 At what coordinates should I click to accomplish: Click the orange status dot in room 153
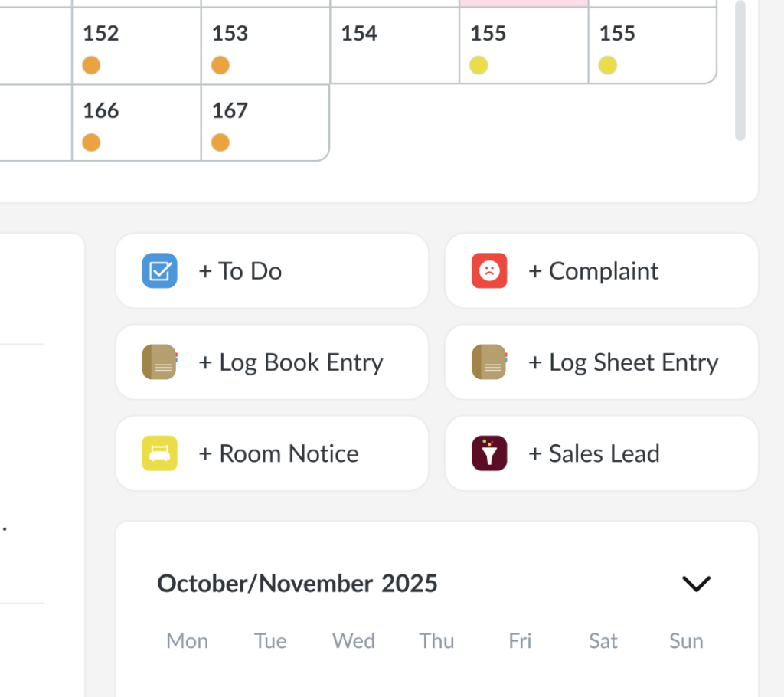click(x=220, y=65)
